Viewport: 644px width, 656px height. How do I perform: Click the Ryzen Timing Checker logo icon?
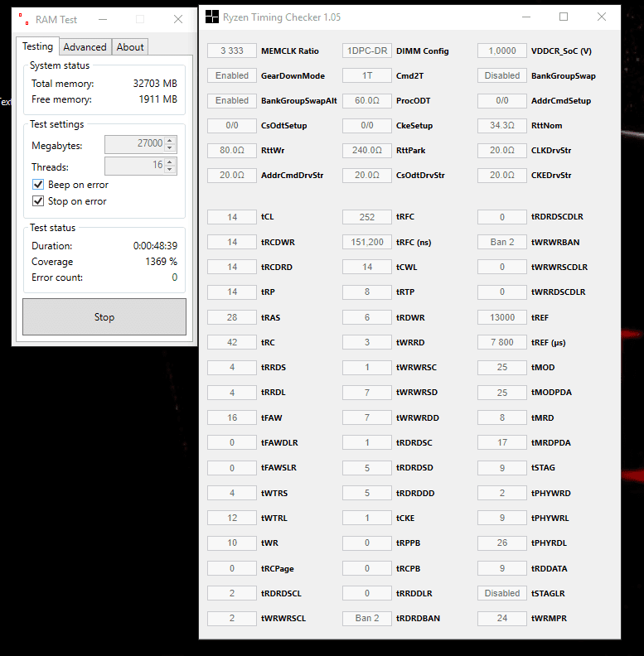[x=212, y=17]
